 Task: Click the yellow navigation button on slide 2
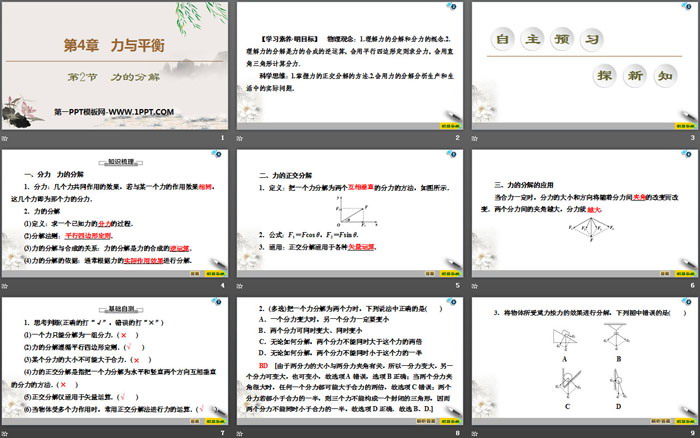pos(450,126)
